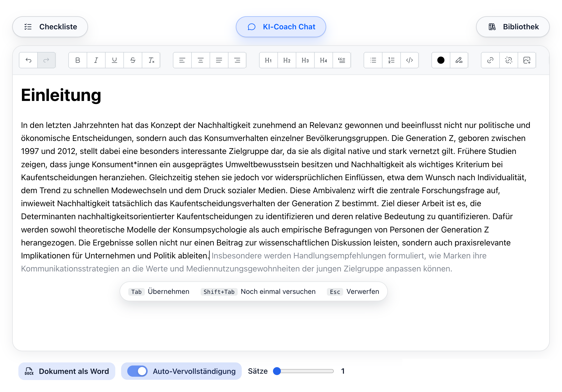Insert a blockquote
The image size is (562, 392).
pyautogui.click(x=342, y=60)
